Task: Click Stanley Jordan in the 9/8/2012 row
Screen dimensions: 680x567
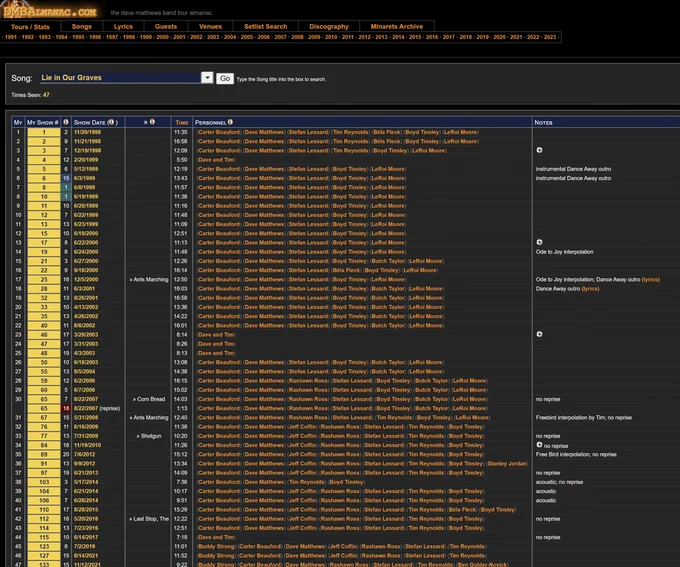Action: point(507,463)
